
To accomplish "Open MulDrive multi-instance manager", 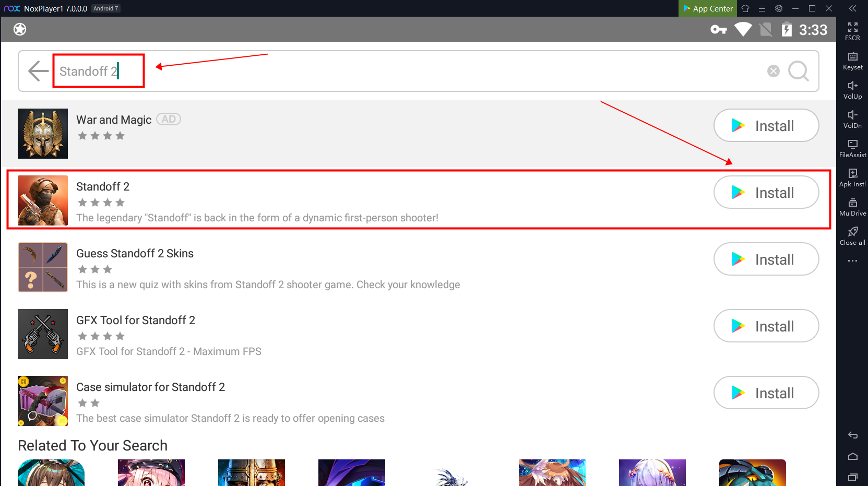I will pyautogui.click(x=852, y=206).
